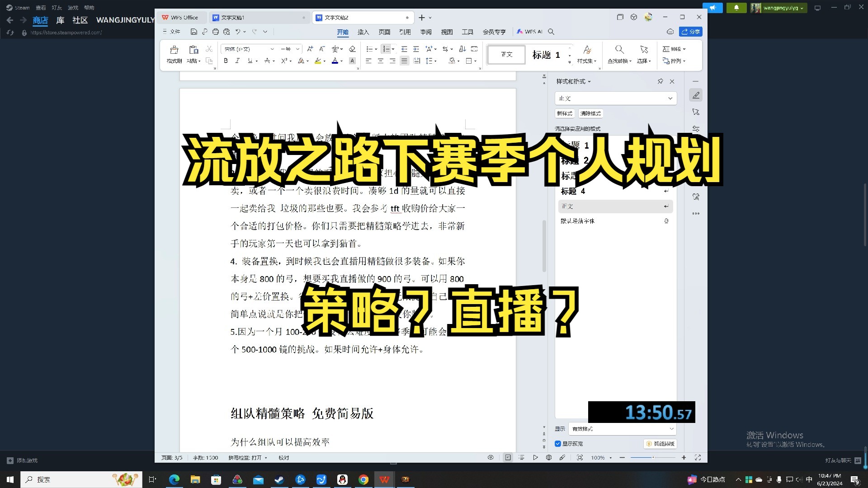This screenshot has height=488, width=868.
Task: Click the sort A-Z icon
Action: pos(462,49)
